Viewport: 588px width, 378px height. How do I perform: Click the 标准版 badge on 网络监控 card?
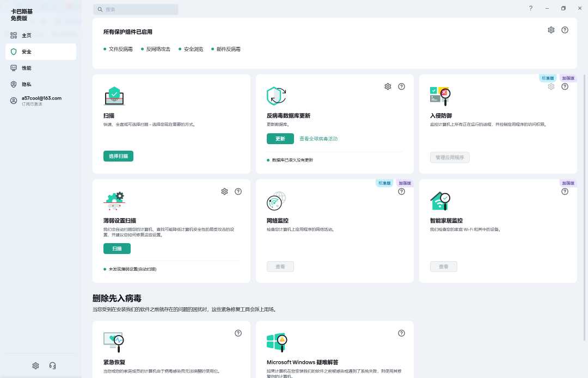[x=384, y=183]
